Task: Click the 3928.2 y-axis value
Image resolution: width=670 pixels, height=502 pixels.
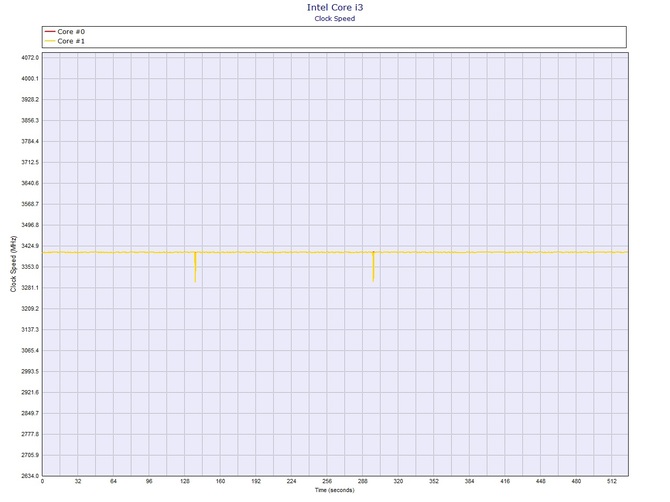Action: pyautogui.click(x=30, y=100)
